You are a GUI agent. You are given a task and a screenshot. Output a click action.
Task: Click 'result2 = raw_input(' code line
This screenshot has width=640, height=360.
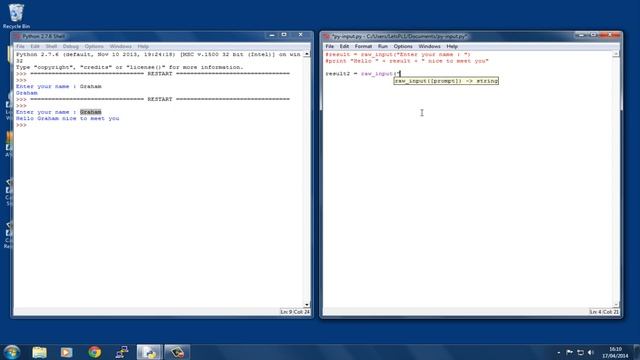[362, 73]
